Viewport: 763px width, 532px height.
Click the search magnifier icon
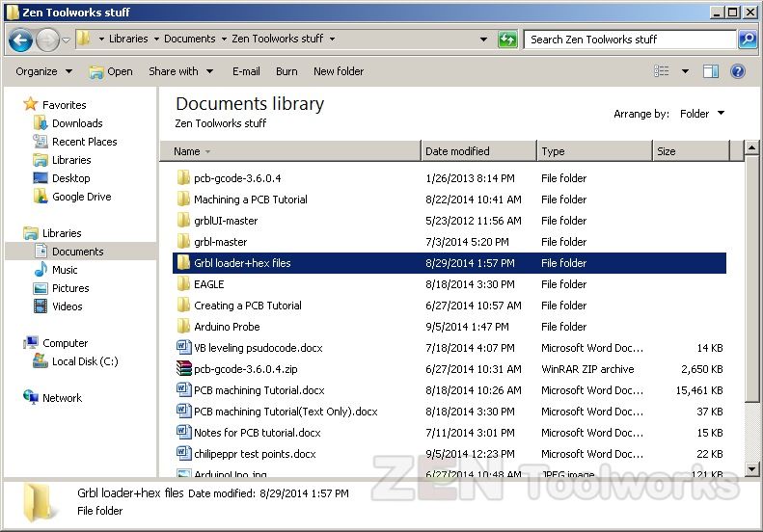pos(747,40)
